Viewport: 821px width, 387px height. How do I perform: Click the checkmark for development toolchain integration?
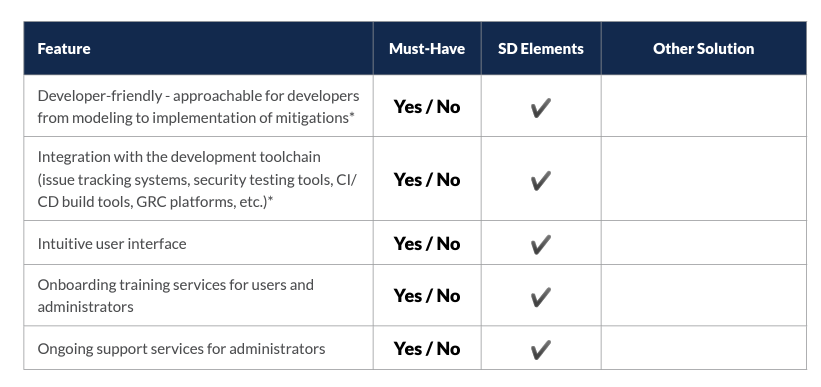coord(541,181)
